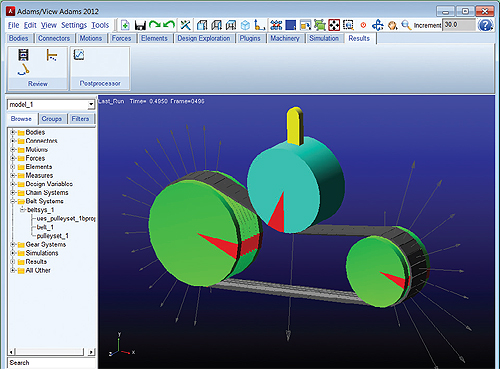Expand the Measures tree folder

(12, 175)
